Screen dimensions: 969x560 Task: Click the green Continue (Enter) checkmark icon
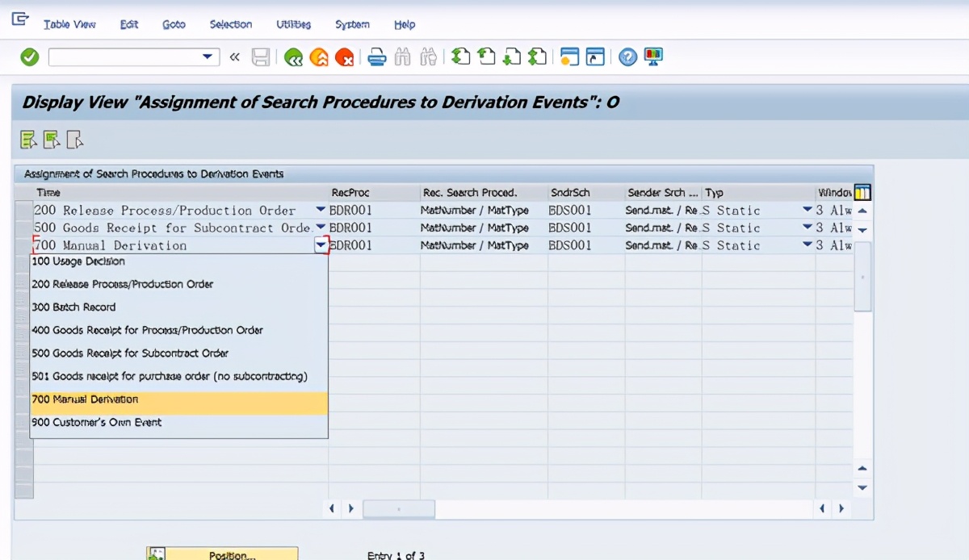click(29, 56)
